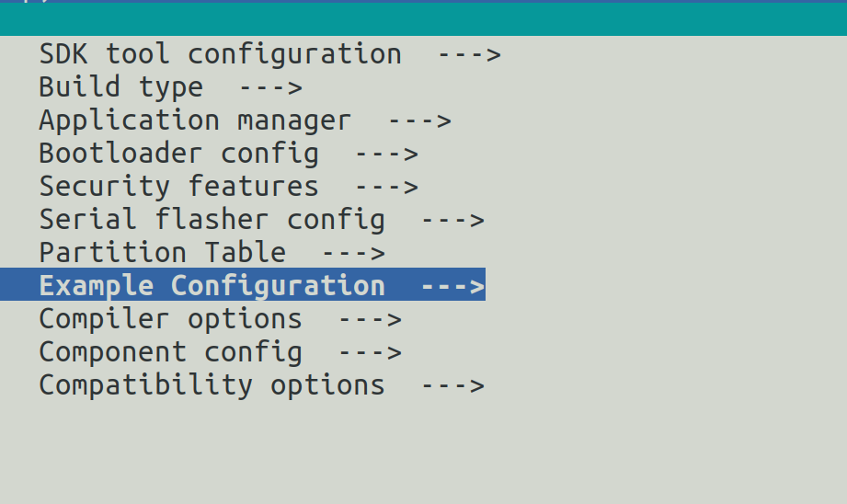Click the arrow next to SDK tool configuration

click(469, 54)
